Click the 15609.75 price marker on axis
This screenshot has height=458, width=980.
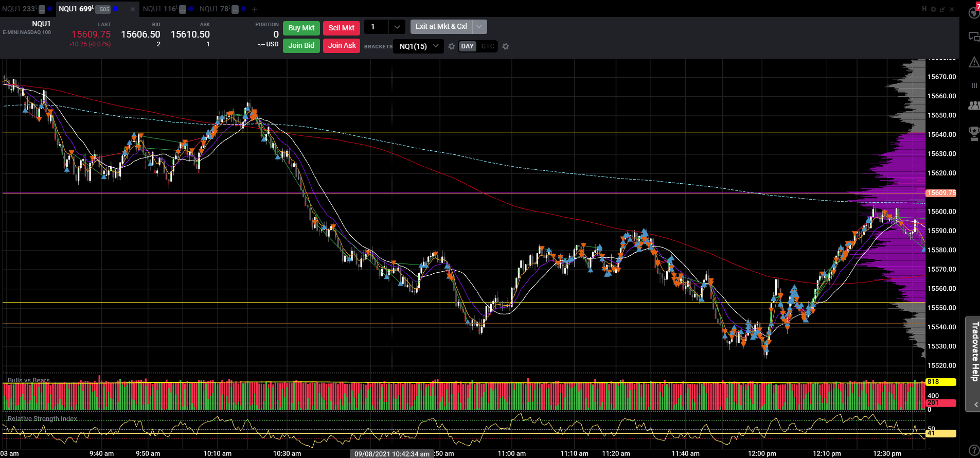click(x=941, y=193)
